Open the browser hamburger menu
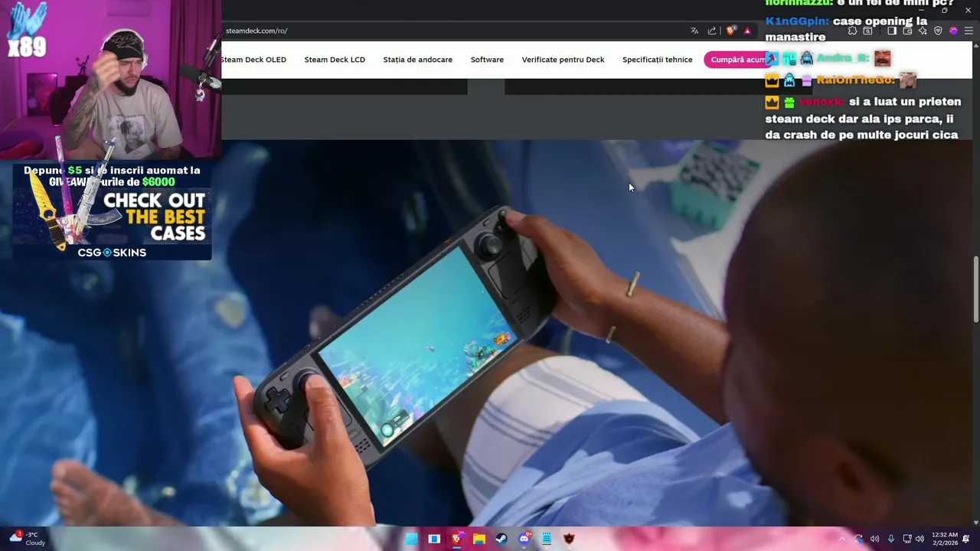 coord(969,31)
